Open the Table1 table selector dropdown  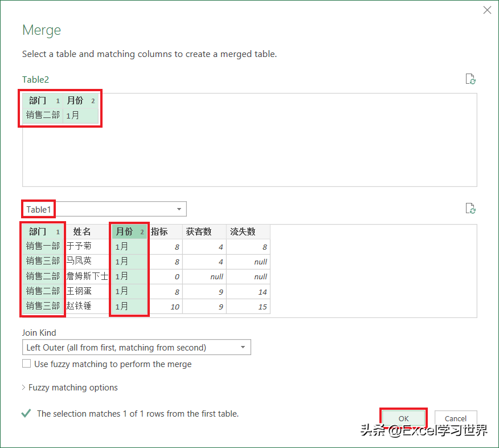click(104, 209)
